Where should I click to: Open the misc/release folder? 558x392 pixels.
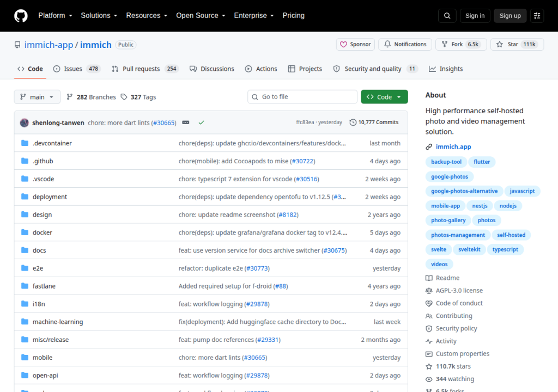tap(51, 340)
